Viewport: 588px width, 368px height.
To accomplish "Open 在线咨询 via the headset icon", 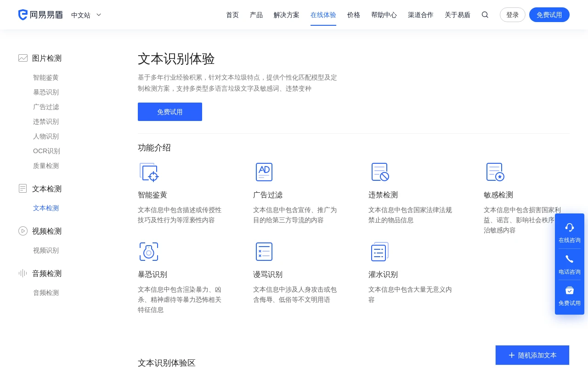I will pyautogui.click(x=570, y=227).
